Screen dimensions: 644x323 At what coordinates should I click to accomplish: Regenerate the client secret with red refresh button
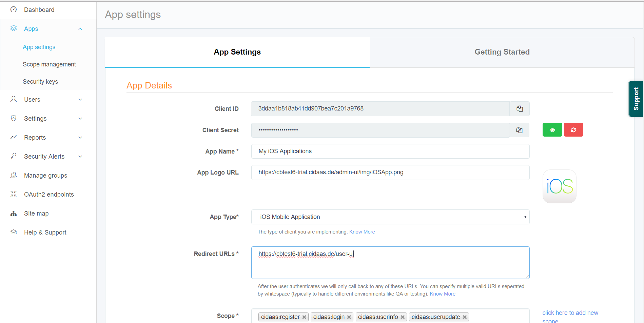point(573,130)
